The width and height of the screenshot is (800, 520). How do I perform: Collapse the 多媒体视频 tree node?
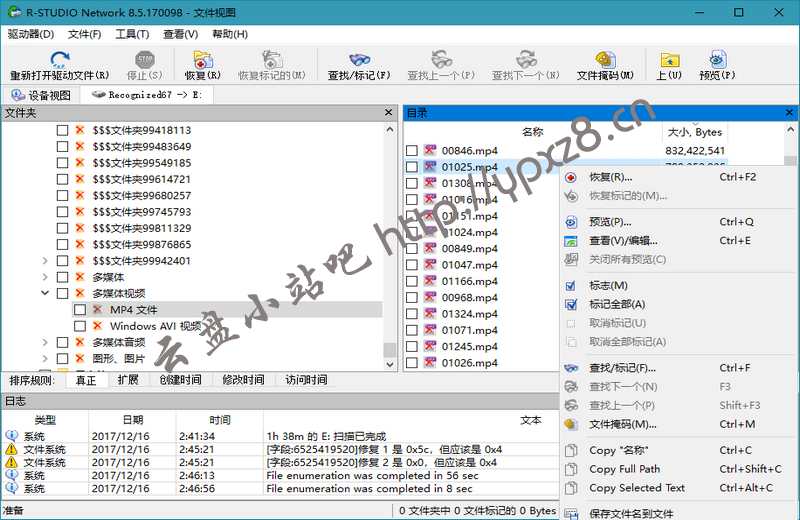[45, 293]
